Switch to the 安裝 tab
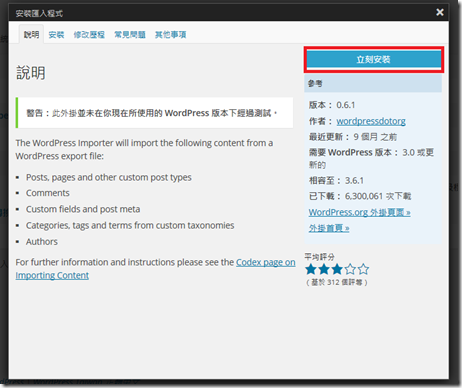Image resolution: width=462 pixels, height=388 pixels. (x=56, y=34)
